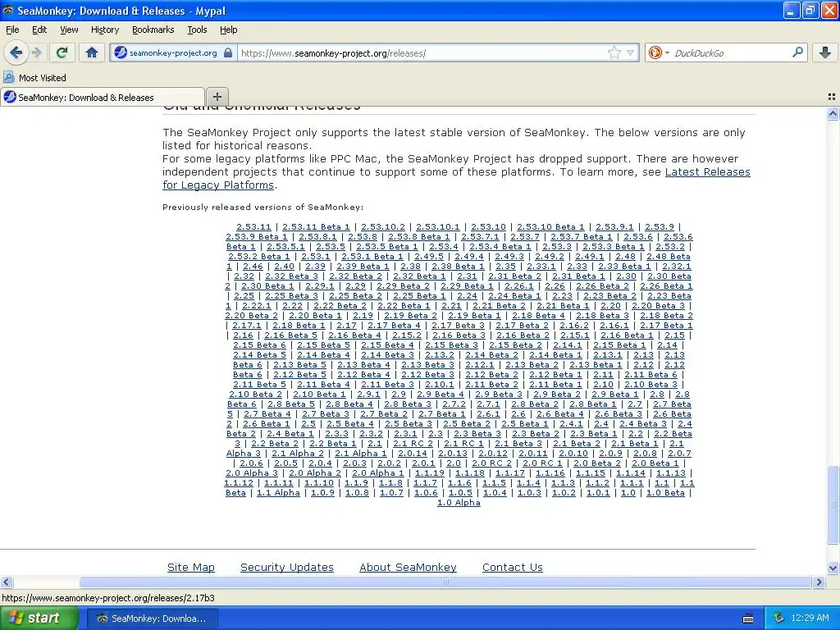Select the SeaMonkey: Download & Releases tab

103,97
